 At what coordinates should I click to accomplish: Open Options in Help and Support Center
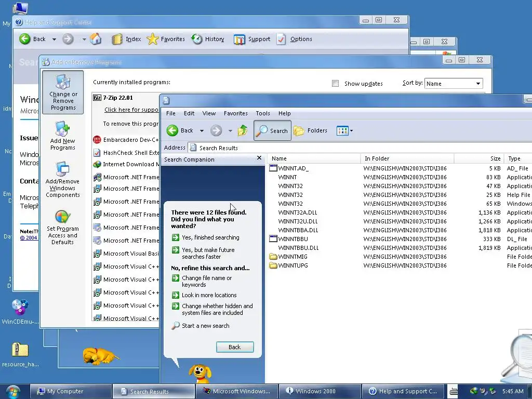pos(294,39)
